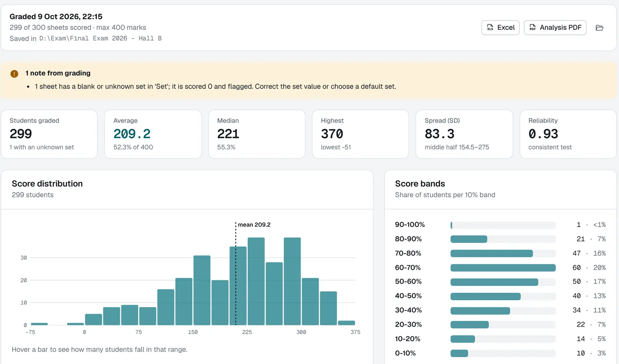Screen dimensions: 619x364
Task: Click 'middle half 154.5–275' text
Action: coord(457,147)
